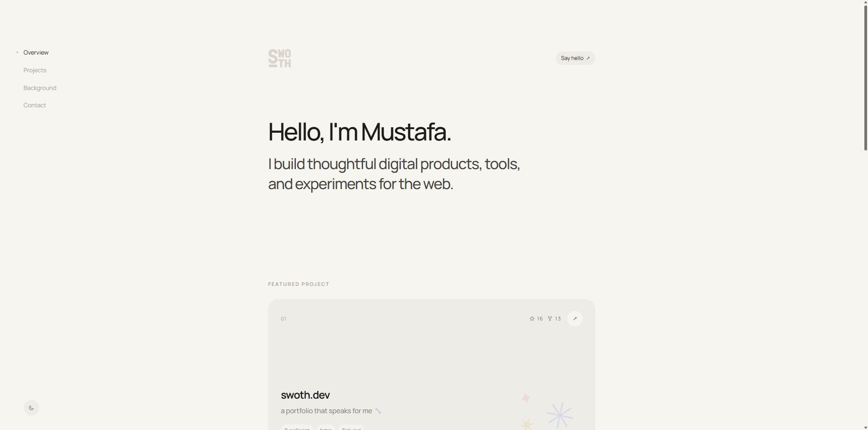
Task: Click 'I build thoughtful digital products' tagline
Action: click(x=394, y=174)
